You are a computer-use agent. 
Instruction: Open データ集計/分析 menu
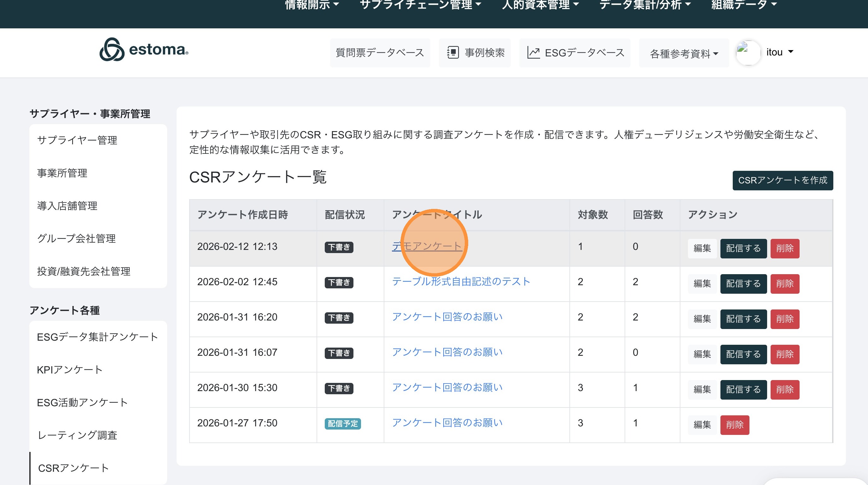(x=645, y=5)
